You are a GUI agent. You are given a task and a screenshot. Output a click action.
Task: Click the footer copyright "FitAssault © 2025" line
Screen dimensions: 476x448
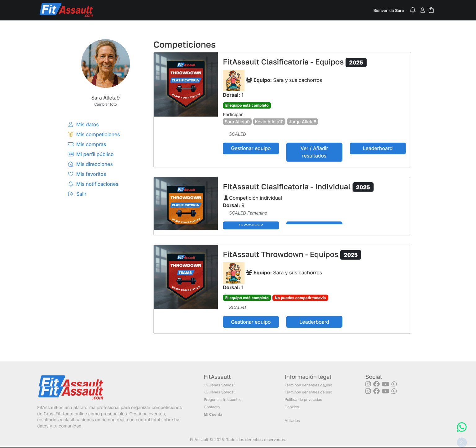pyautogui.click(x=238, y=440)
